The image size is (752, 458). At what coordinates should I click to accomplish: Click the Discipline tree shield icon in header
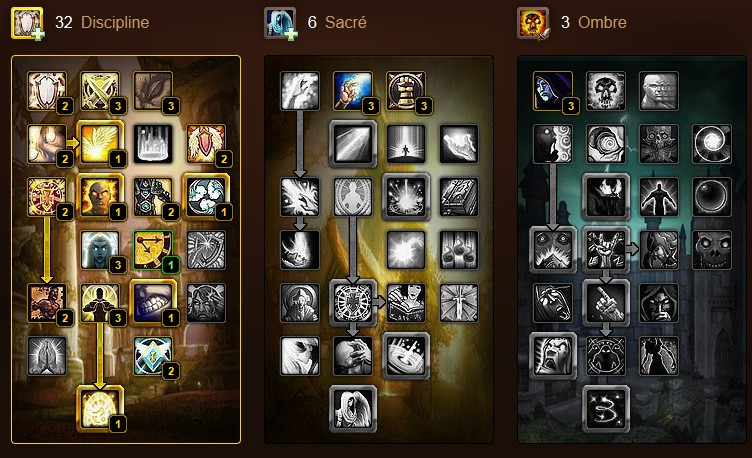pos(27,23)
